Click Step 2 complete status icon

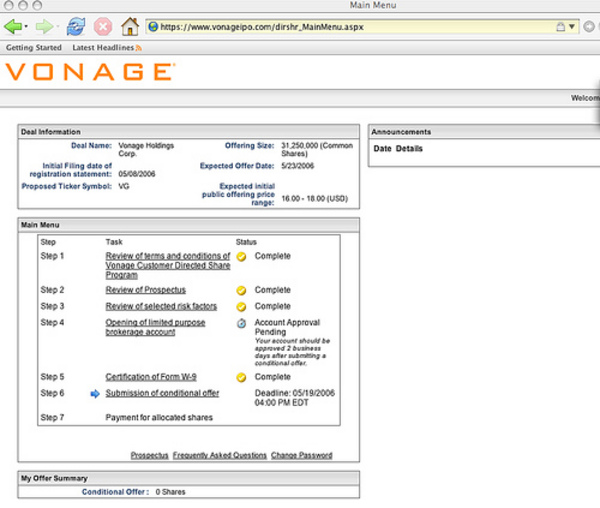tap(241, 291)
